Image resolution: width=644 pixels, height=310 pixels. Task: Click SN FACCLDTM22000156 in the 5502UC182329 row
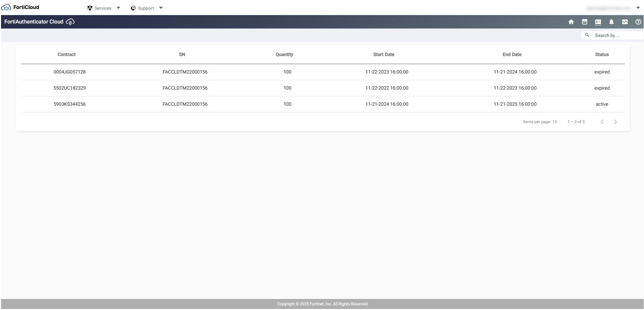click(x=185, y=88)
